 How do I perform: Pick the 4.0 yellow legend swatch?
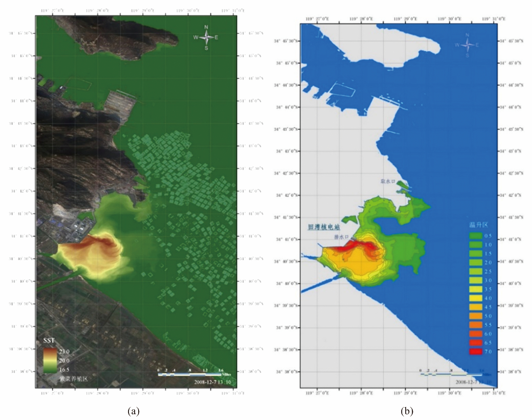pyautogui.click(x=476, y=298)
